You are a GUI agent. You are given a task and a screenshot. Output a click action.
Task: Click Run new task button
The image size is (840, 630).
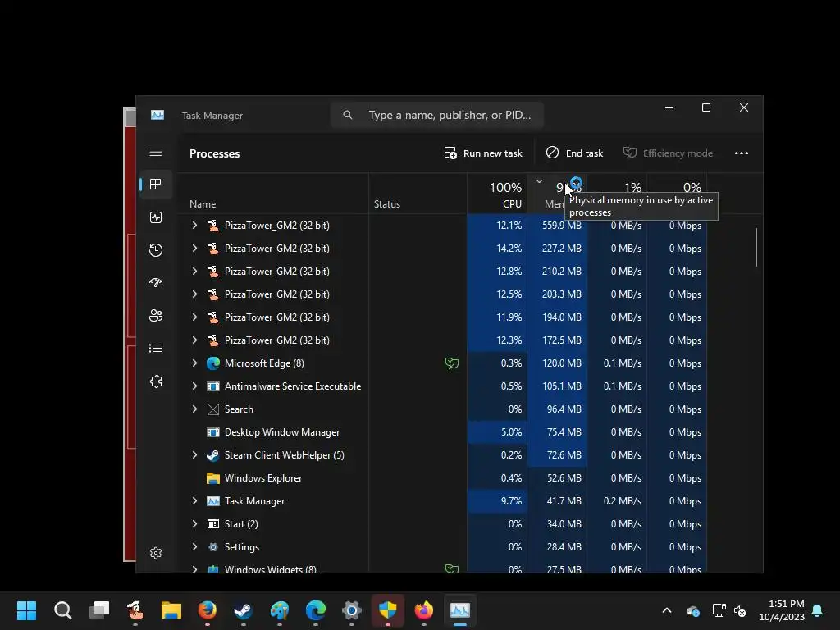[483, 153]
